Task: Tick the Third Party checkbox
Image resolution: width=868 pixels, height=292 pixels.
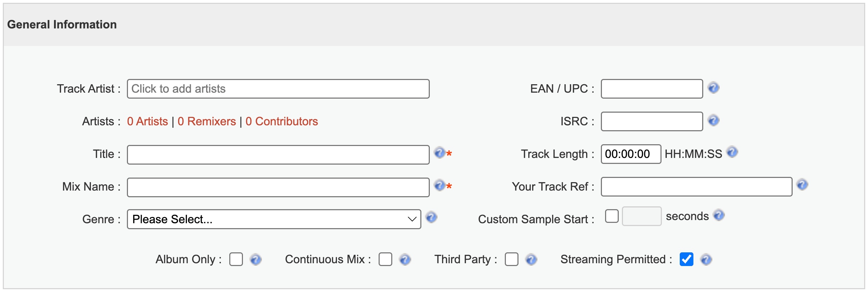Action: [511, 259]
